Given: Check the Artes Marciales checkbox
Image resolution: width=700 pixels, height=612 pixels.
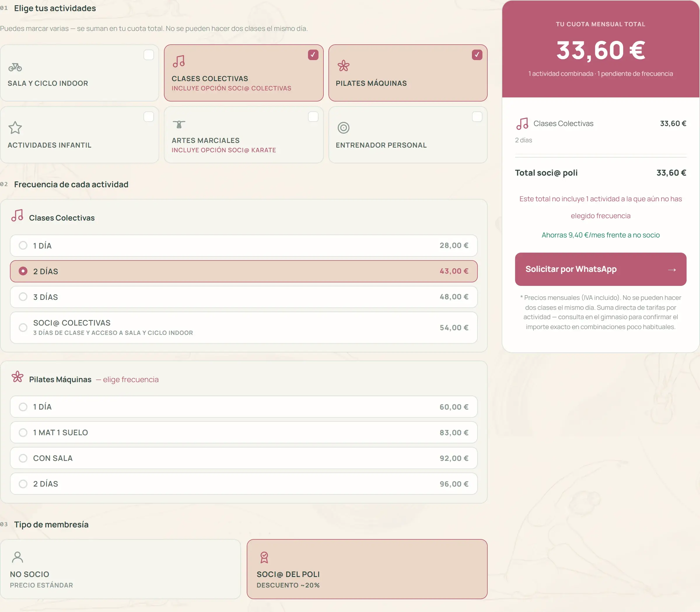Looking at the screenshot, I should click(313, 116).
